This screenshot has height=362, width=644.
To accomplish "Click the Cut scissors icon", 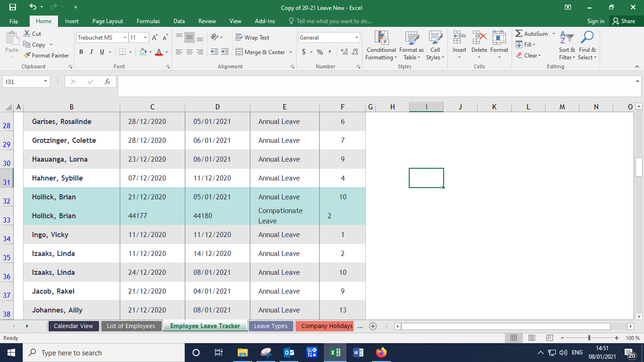I will tap(27, 33).
